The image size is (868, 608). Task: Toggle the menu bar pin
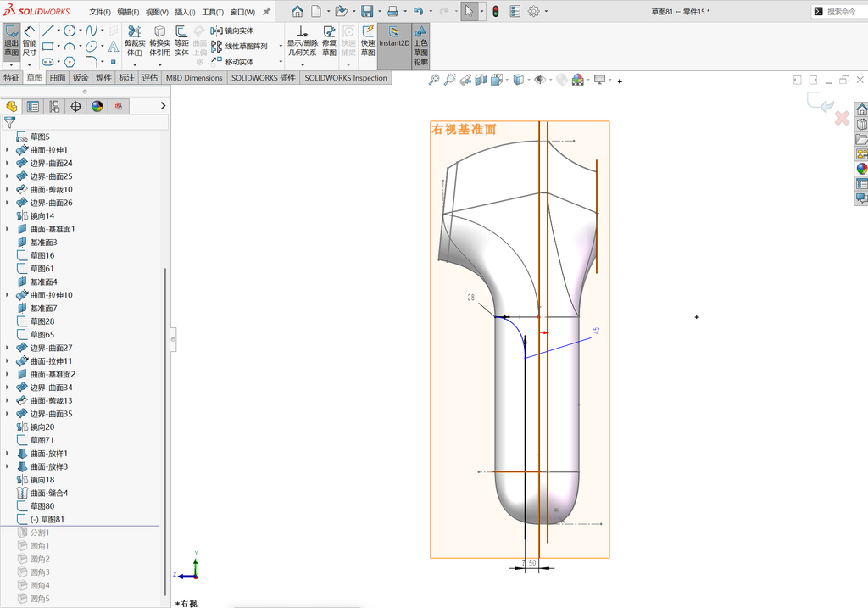point(266,11)
